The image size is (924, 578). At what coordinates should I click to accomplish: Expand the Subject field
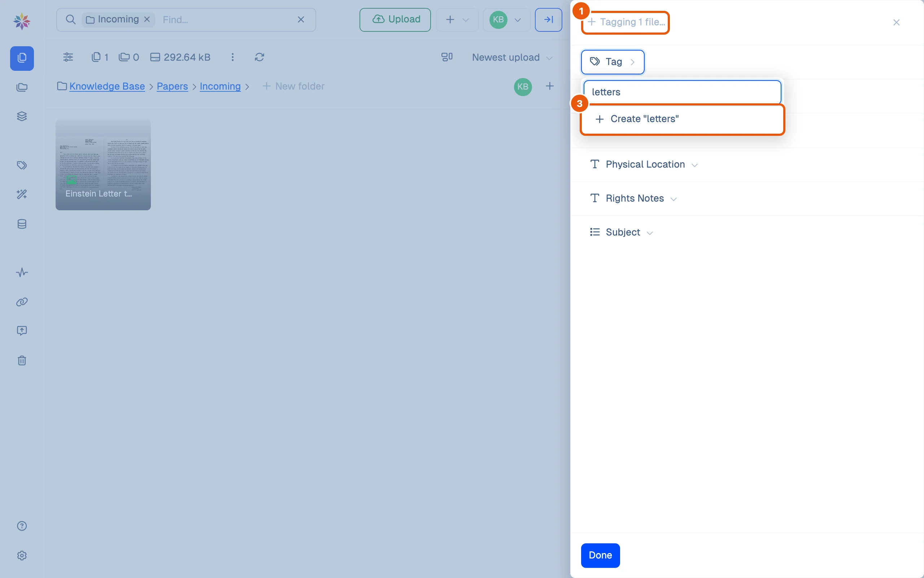pos(622,232)
